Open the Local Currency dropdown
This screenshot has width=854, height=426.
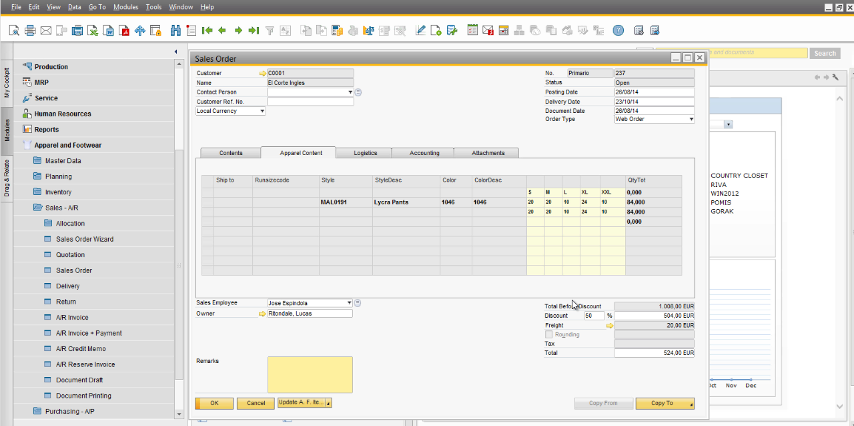(262, 111)
